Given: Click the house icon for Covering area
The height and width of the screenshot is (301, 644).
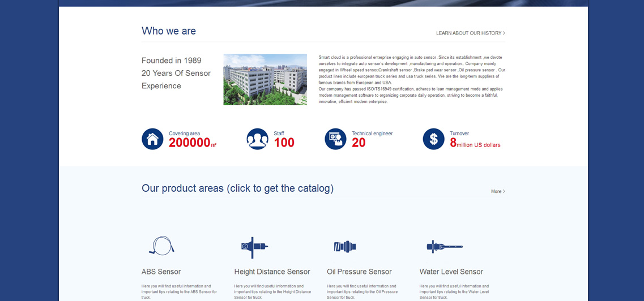Looking at the screenshot, I should [x=152, y=139].
